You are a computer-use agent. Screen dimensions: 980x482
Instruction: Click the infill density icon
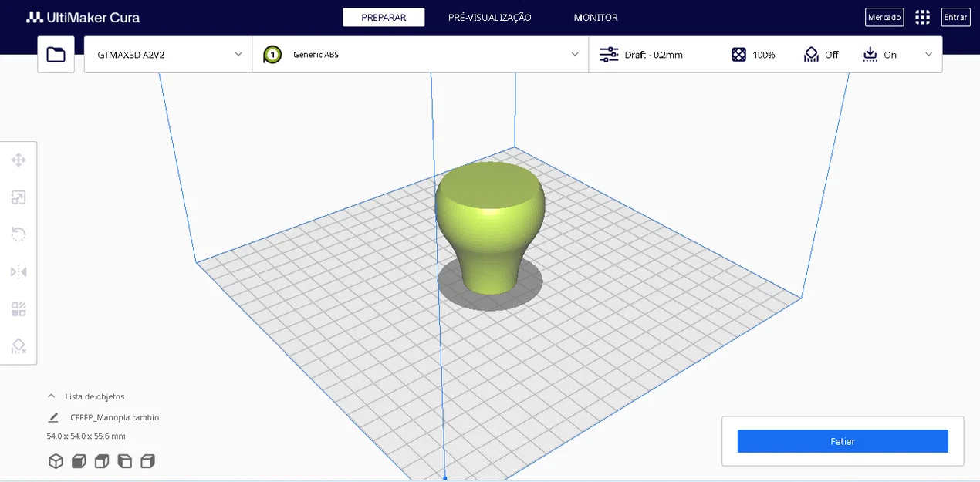738,55
